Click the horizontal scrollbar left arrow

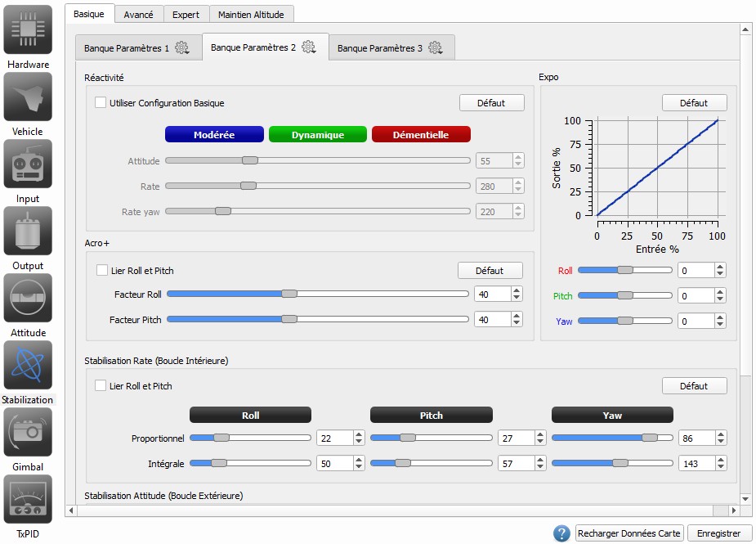[x=71, y=510]
